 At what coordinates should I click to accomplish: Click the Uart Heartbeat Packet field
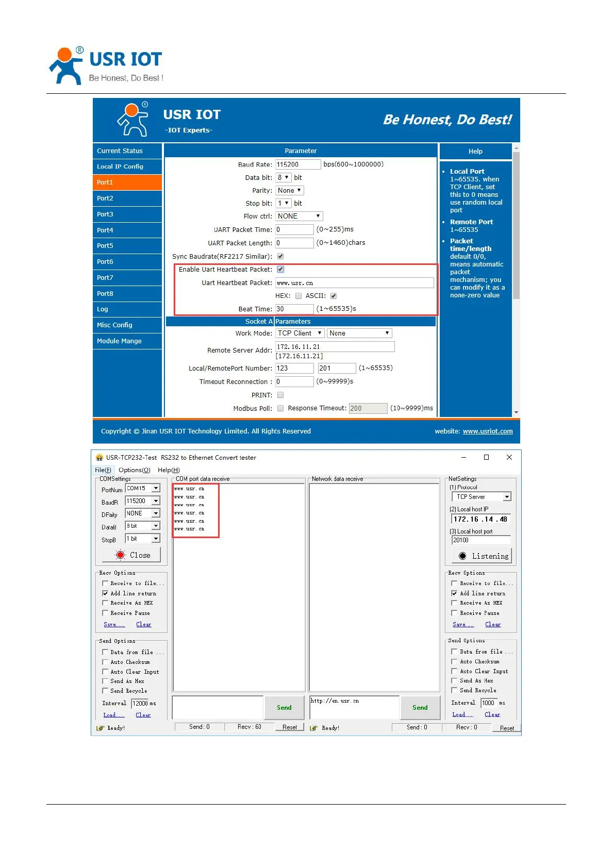point(355,282)
